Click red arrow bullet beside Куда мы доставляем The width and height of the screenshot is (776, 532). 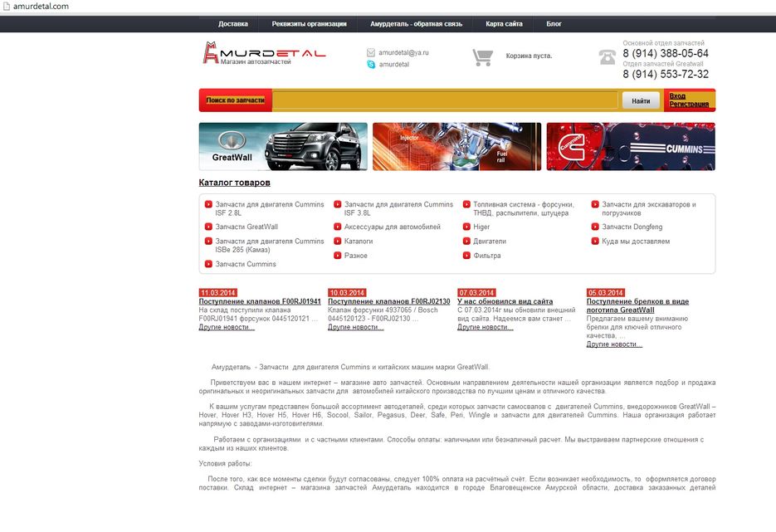(x=595, y=241)
